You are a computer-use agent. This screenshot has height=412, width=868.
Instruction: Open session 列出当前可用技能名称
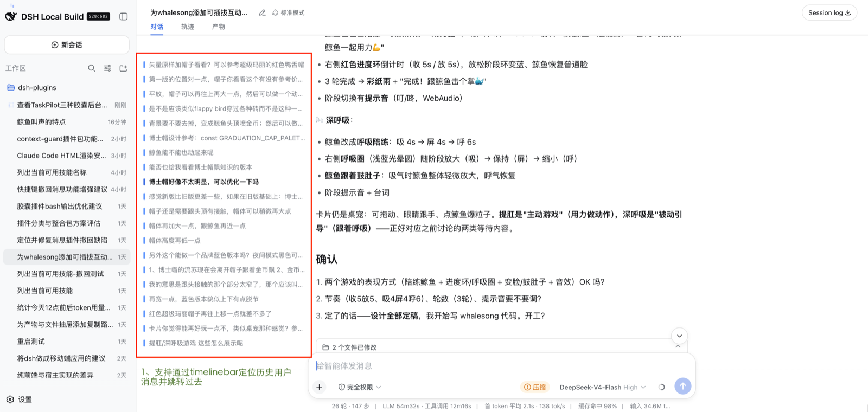[x=67, y=172]
